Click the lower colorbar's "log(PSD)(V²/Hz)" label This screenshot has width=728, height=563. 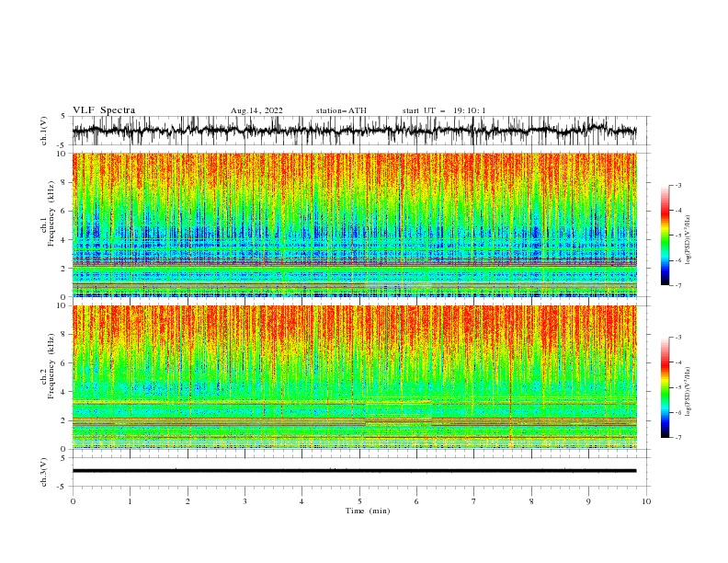point(688,392)
